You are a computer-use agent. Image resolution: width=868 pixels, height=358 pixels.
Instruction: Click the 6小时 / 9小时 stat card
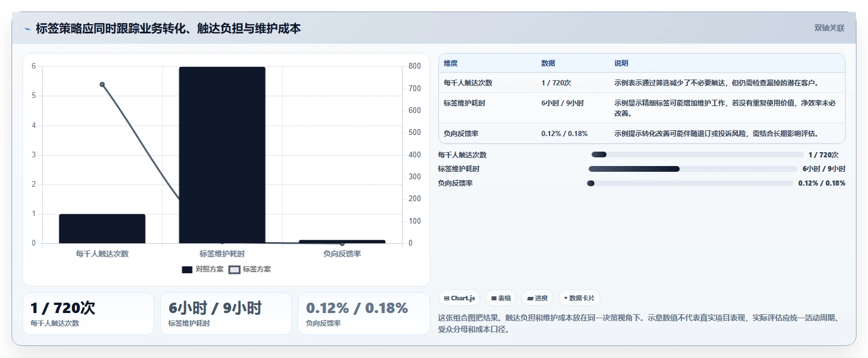tap(226, 314)
